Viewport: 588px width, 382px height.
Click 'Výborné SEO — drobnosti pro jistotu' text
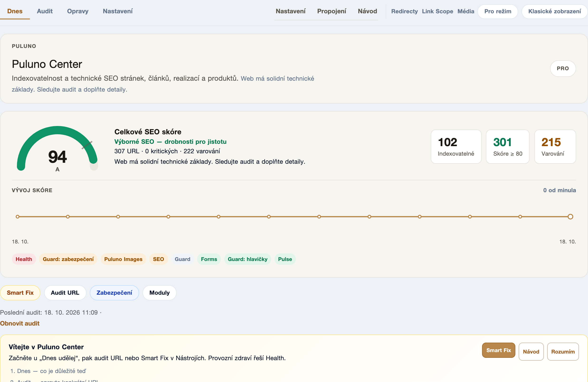pos(171,142)
